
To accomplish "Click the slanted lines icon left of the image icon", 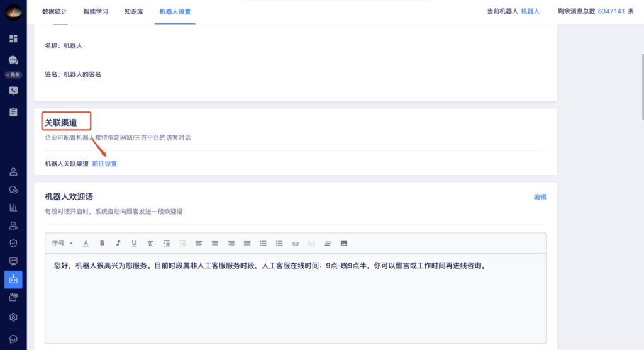I will 328,244.
